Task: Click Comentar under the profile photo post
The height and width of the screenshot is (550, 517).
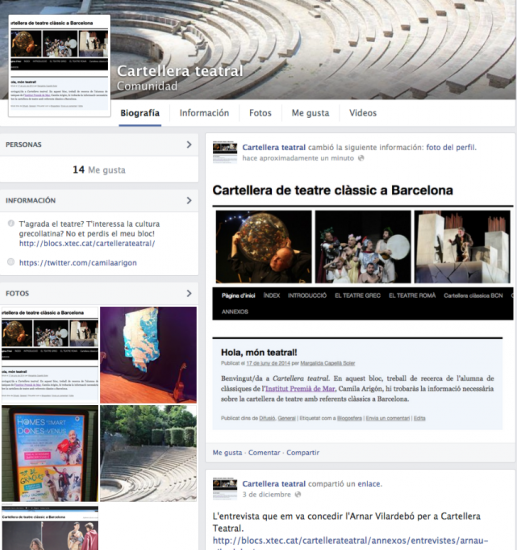Action: pyautogui.click(x=264, y=452)
